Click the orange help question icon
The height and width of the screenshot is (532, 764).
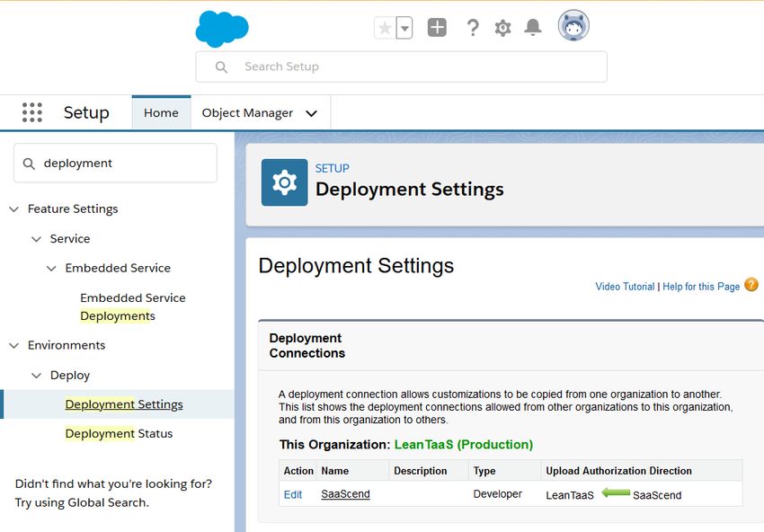click(751, 285)
